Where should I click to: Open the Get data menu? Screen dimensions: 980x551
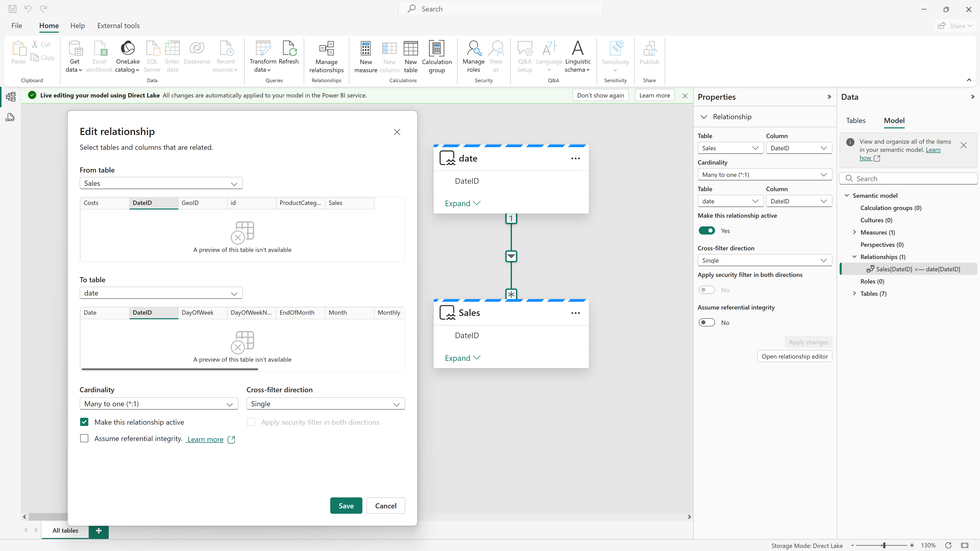74,56
